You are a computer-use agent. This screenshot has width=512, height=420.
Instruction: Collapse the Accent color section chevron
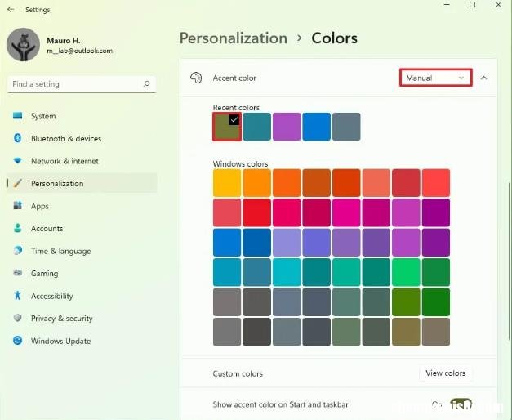pos(484,78)
